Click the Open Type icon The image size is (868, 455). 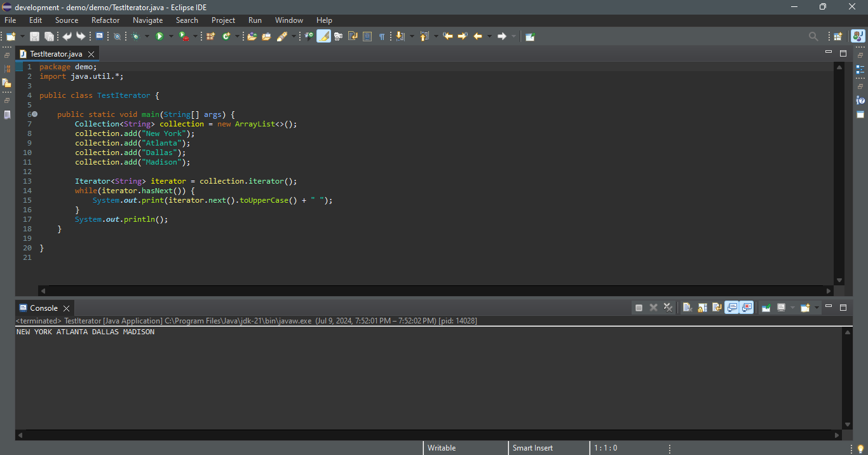coord(252,37)
